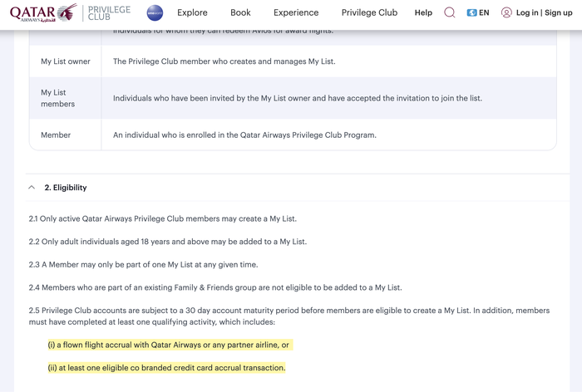Click clause 2.3 about one My List
The width and height of the screenshot is (582, 392).
pyautogui.click(x=143, y=265)
